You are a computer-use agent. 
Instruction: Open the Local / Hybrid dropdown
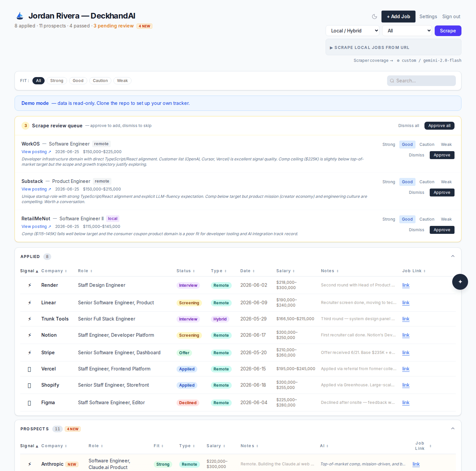[352, 31]
